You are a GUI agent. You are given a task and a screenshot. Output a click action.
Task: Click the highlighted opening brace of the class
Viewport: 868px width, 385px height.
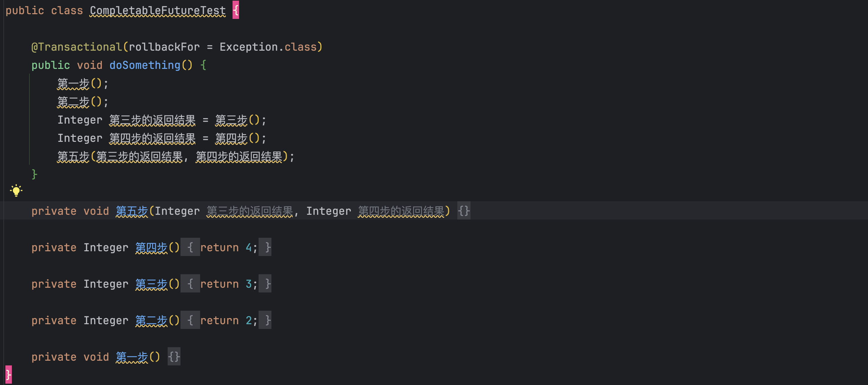pyautogui.click(x=236, y=10)
